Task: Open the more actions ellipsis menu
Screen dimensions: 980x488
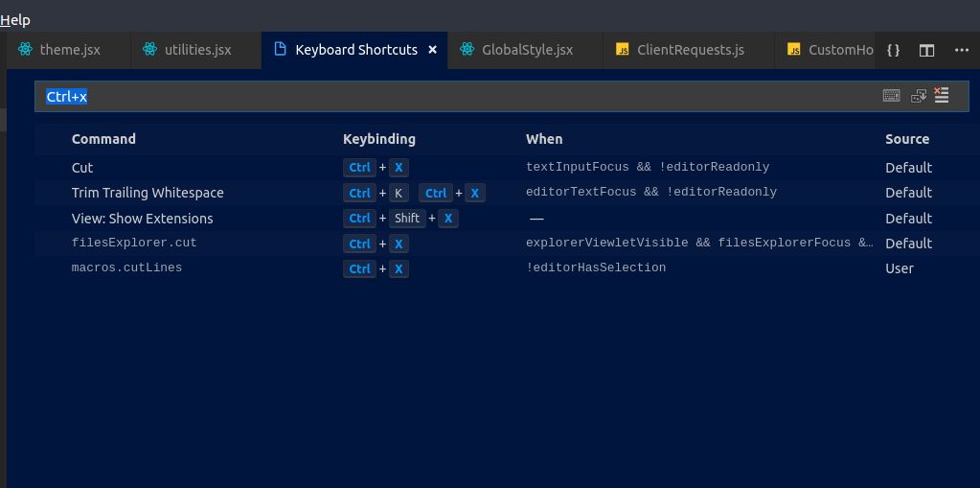Action: (961, 50)
